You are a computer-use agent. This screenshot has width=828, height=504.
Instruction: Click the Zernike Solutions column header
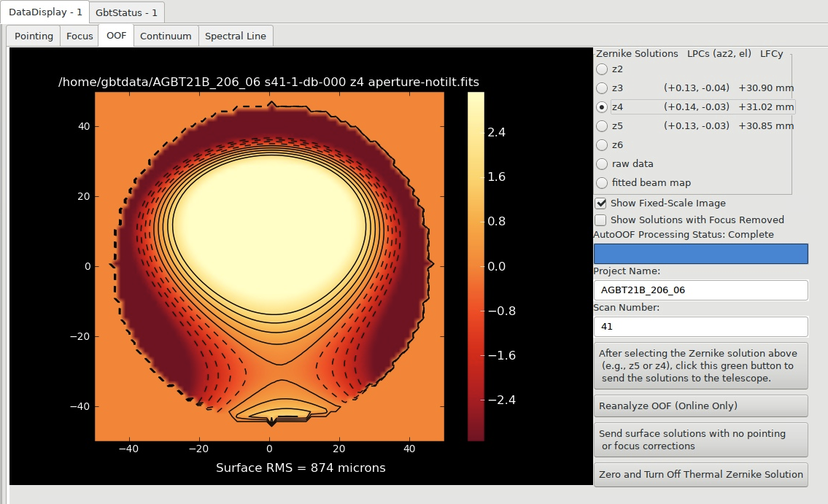637,54
